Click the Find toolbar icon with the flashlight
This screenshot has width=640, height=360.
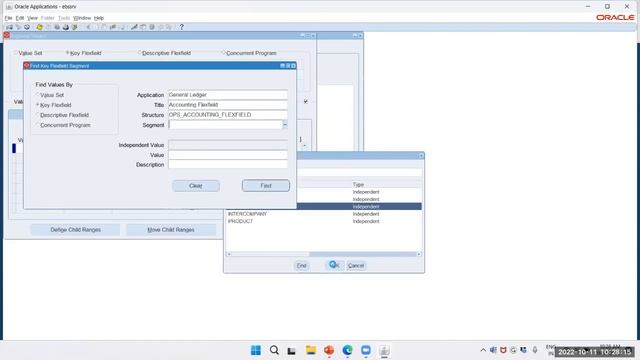(x=18, y=27)
